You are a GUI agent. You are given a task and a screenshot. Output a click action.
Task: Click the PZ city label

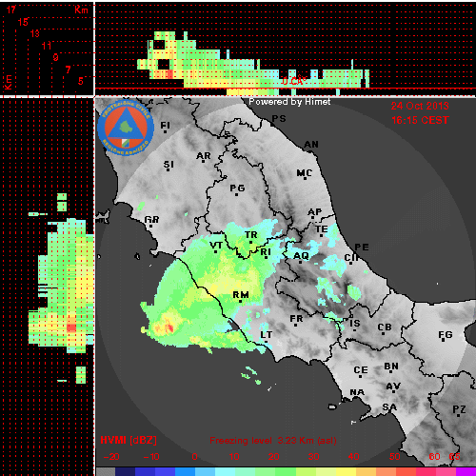point(459,409)
